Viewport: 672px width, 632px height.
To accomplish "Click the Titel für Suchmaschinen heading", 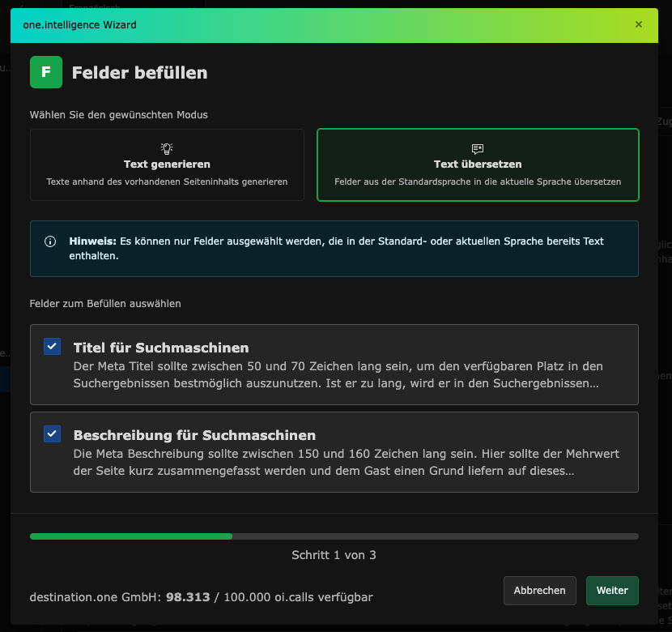I will 161,348.
